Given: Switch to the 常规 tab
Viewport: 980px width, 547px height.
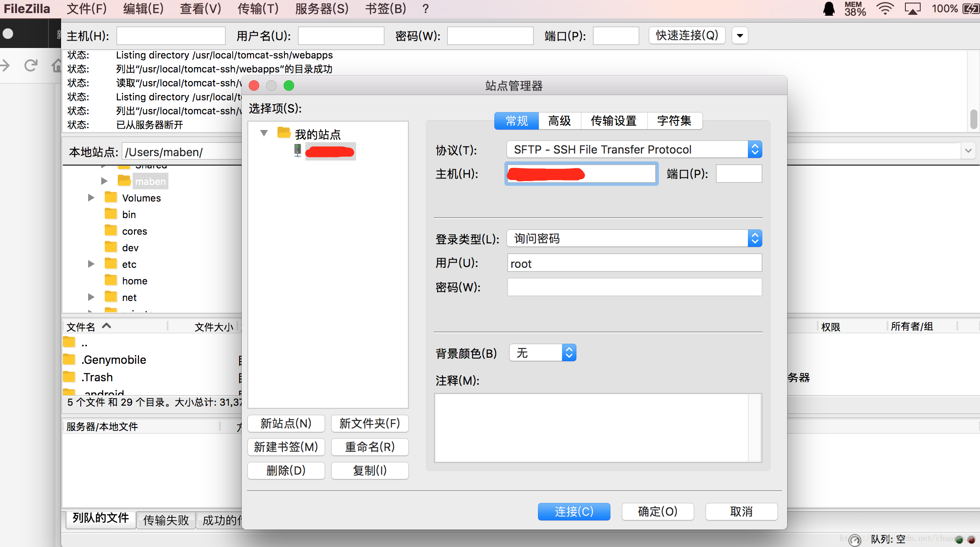Looking at the screenshot, I should point(517,121).
